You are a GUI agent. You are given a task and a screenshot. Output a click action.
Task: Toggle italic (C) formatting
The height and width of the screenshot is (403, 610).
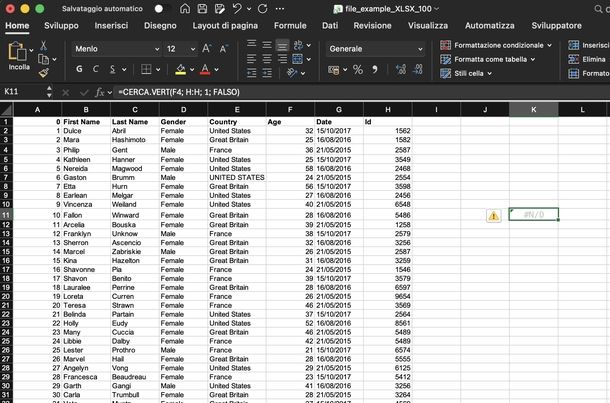pyautogui.click(x=96, y=69)
